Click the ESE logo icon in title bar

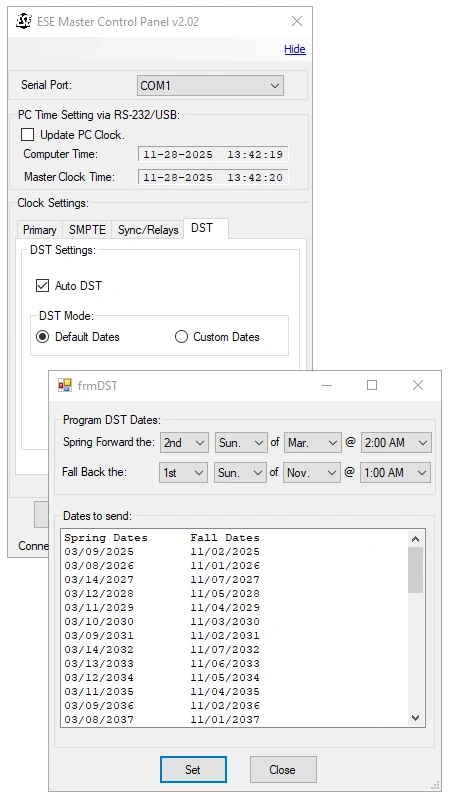click(x=23, y=21)
